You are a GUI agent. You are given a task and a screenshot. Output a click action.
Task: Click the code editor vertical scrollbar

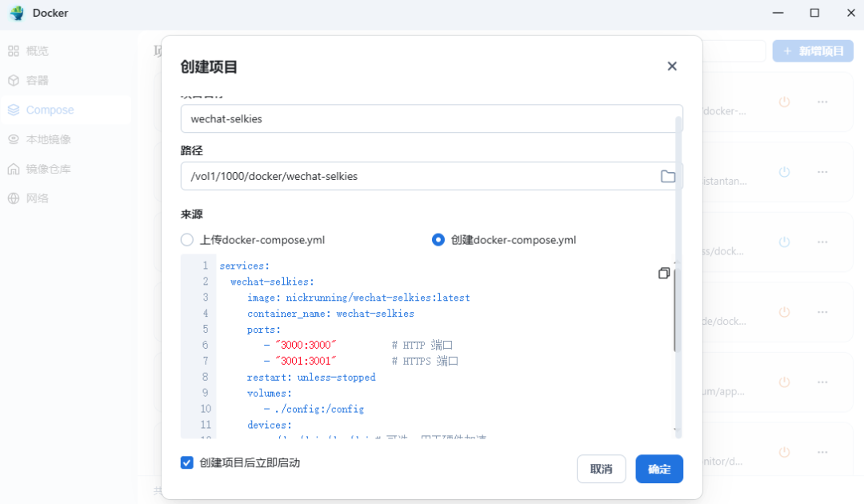pos(674,310)
